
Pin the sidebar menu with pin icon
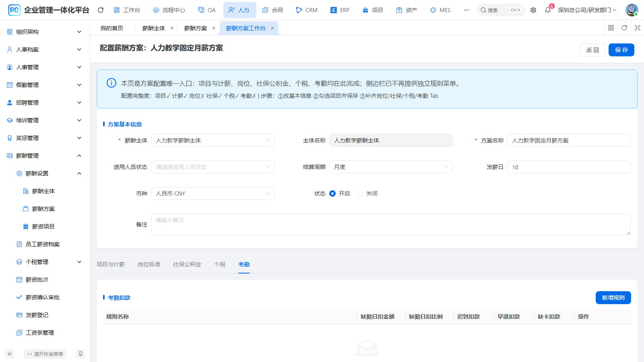click(x=80, y=354)
